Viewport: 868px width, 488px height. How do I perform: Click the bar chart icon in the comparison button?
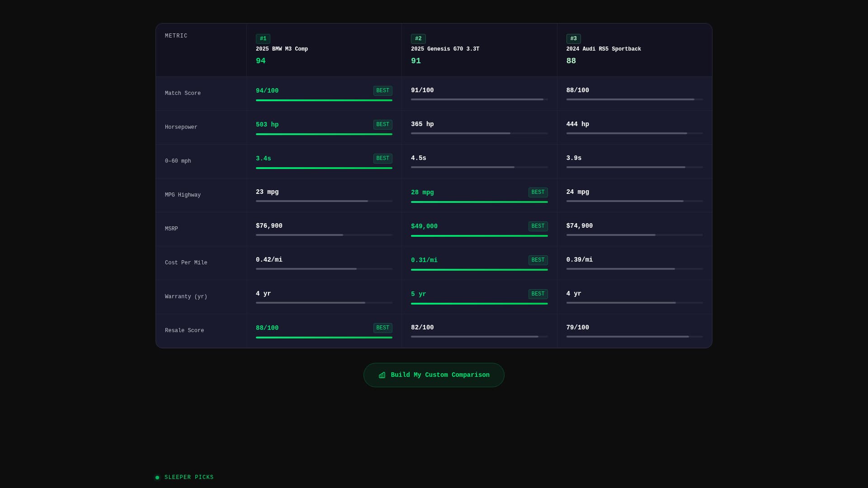pos(382,375)
